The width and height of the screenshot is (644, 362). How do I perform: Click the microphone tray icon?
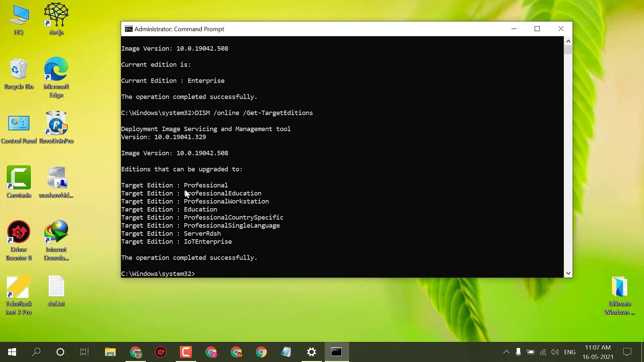(518, 352)
